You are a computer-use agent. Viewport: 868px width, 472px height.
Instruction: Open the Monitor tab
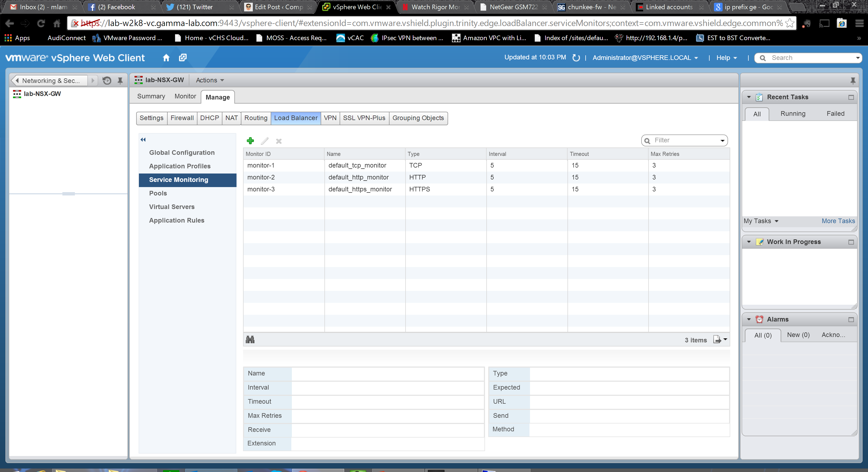point(185,97)
